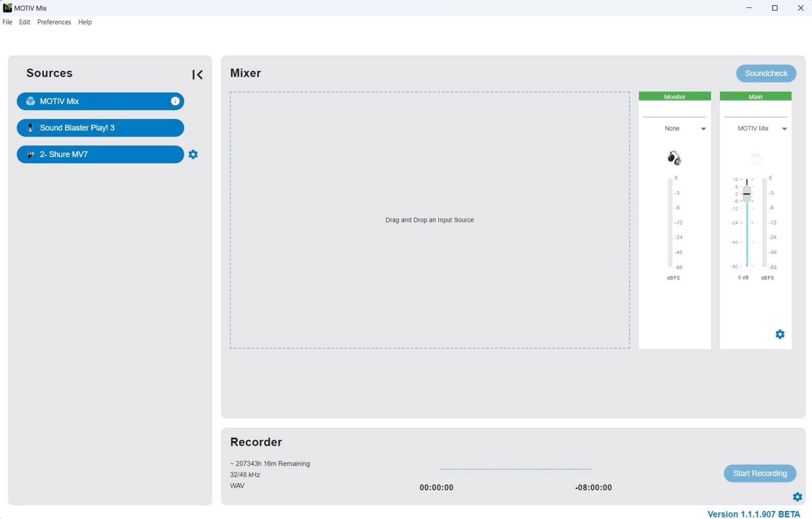Click the Monitor headphones icon
Viewport: 812px width, 519px height.
[x=674, y=157]
